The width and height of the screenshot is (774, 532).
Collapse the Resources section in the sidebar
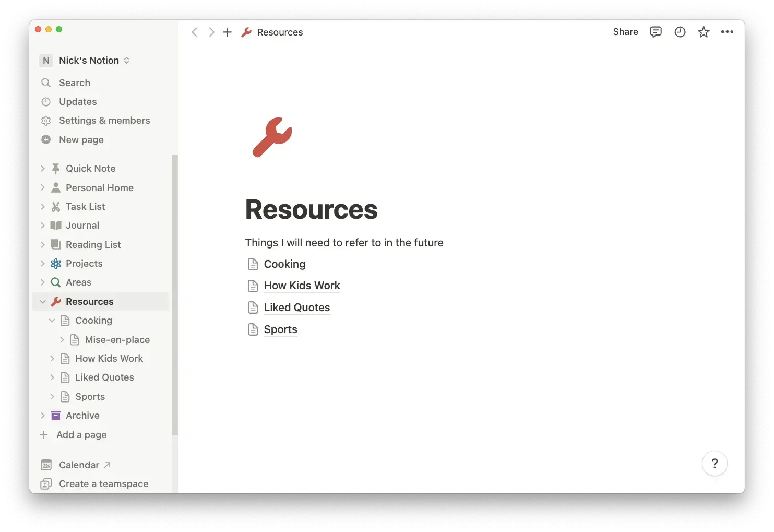(43, 301)
